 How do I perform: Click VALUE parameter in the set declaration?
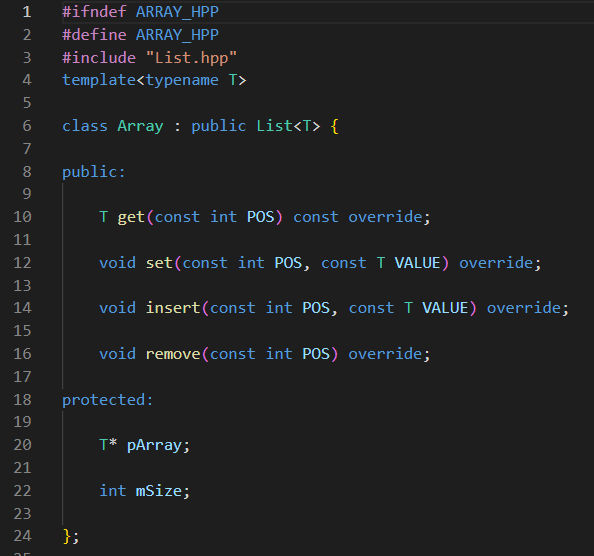(x=417, y=263)
